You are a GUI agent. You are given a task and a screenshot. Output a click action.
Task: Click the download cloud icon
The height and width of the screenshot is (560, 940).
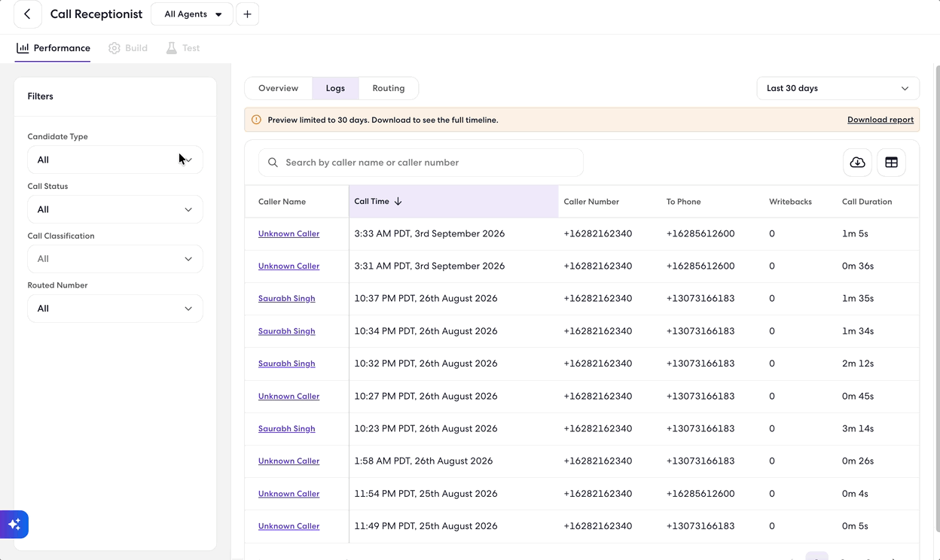[857, 163]
